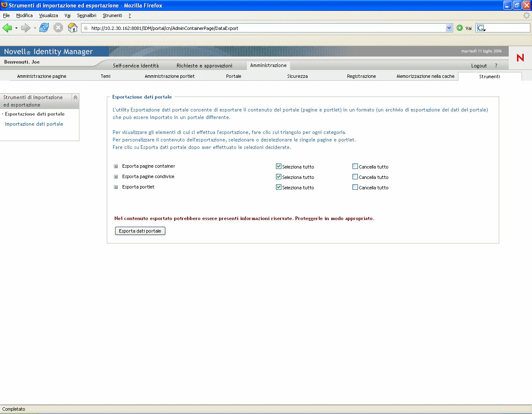532x414 pixels.
Task: Open the Temi subtab
Action: click(x=106, y=76)
